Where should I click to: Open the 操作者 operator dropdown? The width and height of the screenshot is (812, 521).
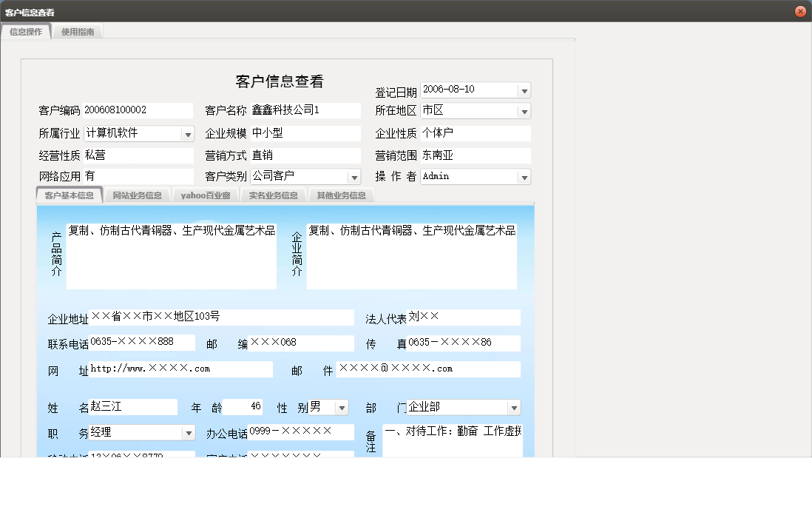tap(524, 177)
